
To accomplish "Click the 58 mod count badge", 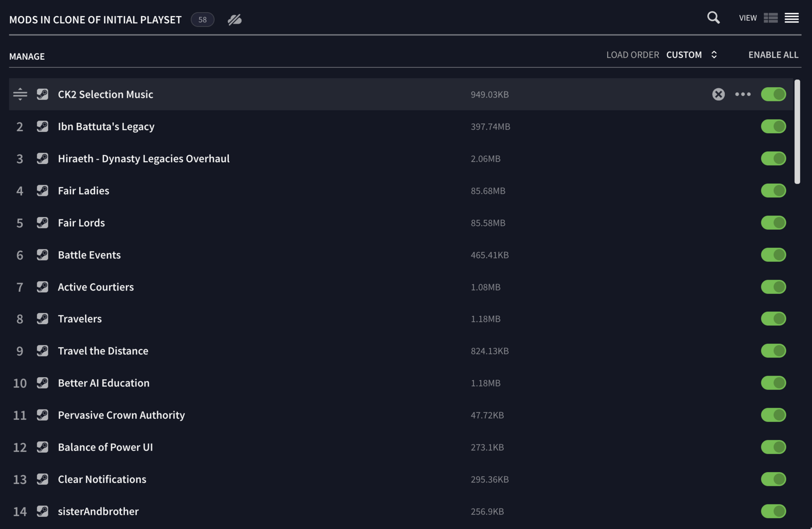I will coord(202,20).
